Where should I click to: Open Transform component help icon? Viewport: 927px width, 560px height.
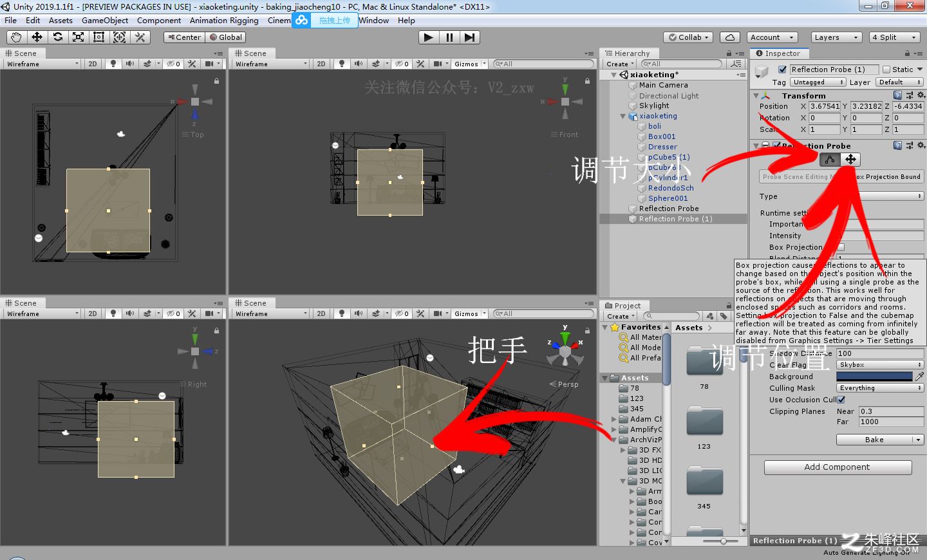(897, 95)
